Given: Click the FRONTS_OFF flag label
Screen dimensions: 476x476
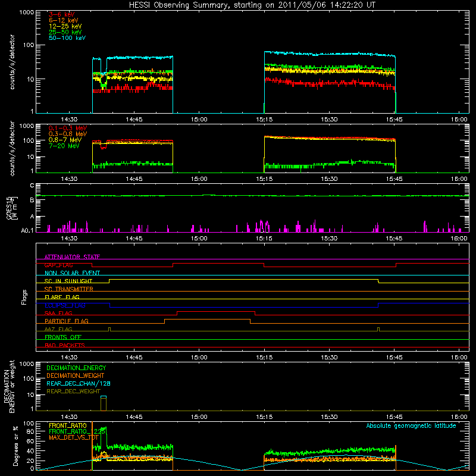Looking at the screenshot, I should coord(63,337).
